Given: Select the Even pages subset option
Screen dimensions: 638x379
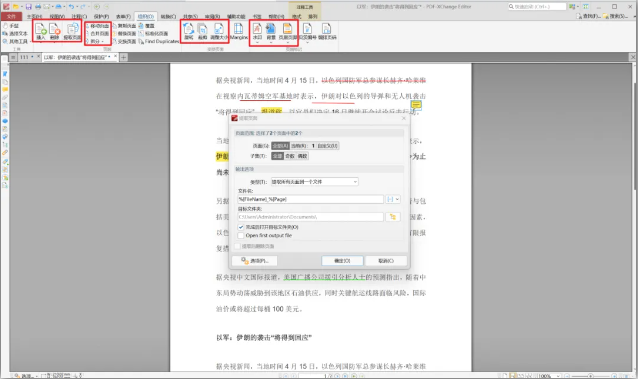Looking at the screenshot, I should [x=302, y=156].
